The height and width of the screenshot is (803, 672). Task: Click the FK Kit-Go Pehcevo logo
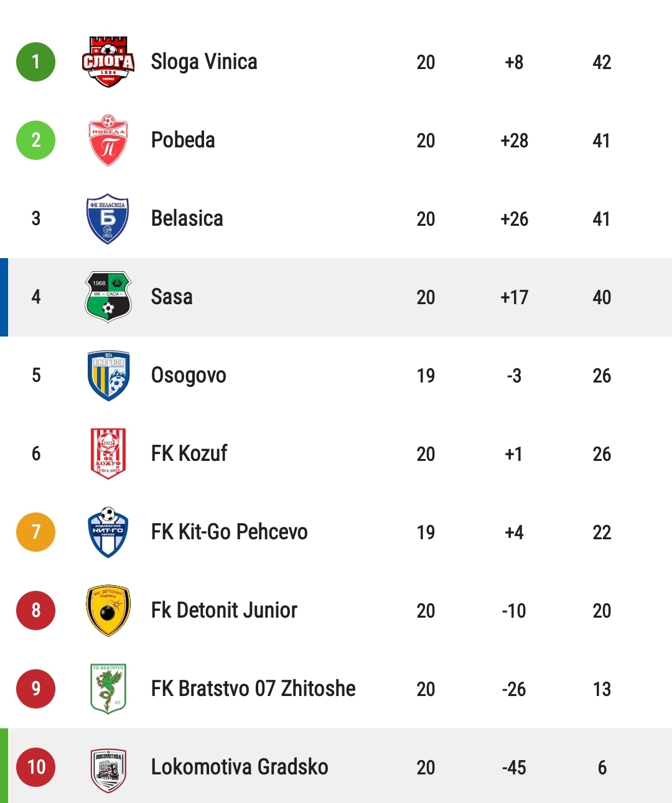click(x=108, y=532)
